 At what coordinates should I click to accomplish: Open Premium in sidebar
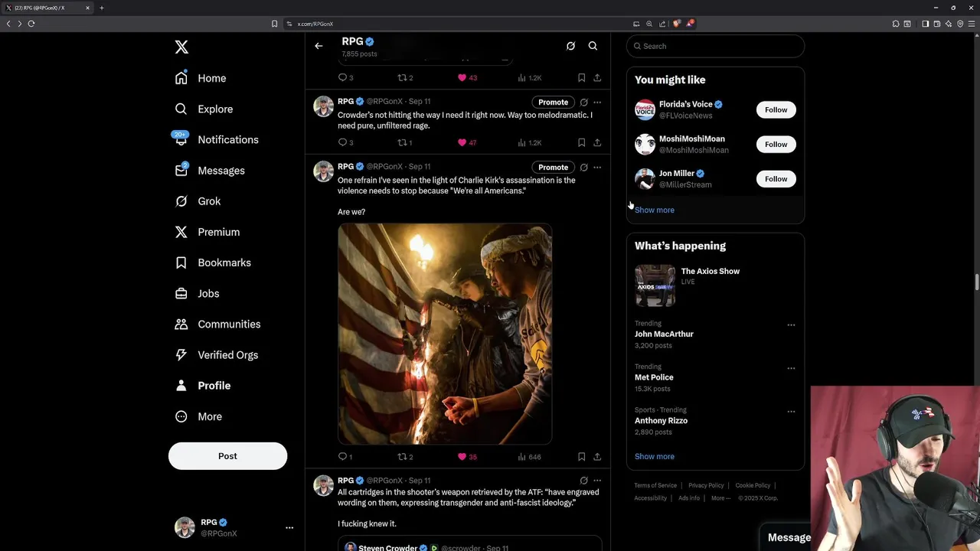[207, 232]
